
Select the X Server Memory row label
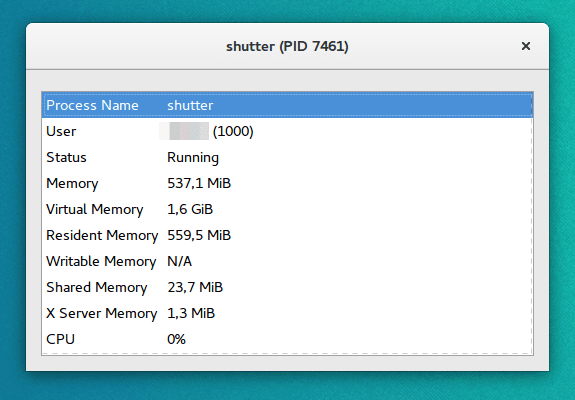[x=102, y=314]
